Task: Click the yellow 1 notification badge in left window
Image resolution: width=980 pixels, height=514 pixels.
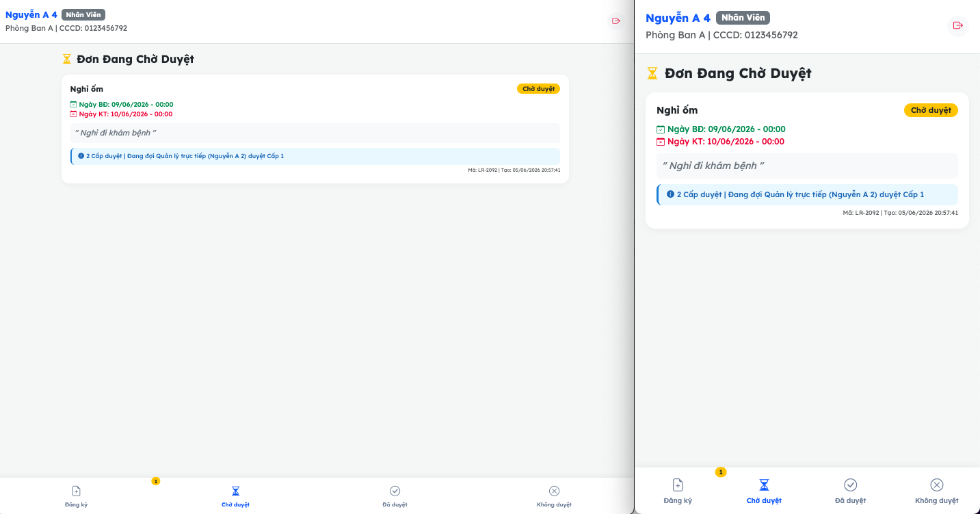Action: click(x=156, y=481)
